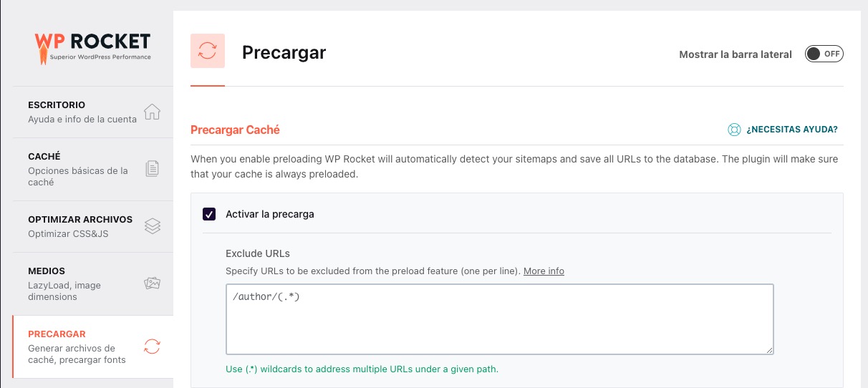Click the Activar la precarga label
The image size is (868, 388).
pos(270,214)
